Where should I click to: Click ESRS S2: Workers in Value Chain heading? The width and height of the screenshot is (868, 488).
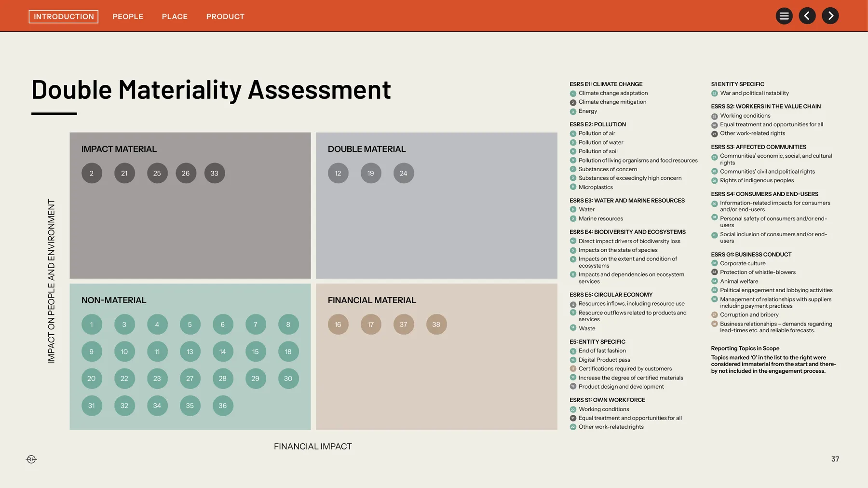[766, 106]
